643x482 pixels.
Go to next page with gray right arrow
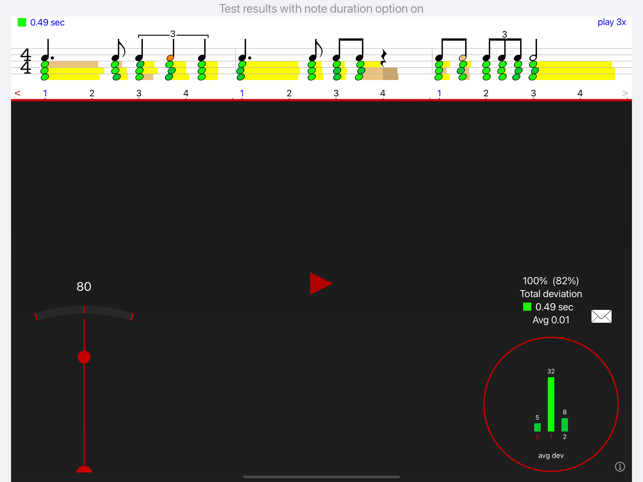625,94
